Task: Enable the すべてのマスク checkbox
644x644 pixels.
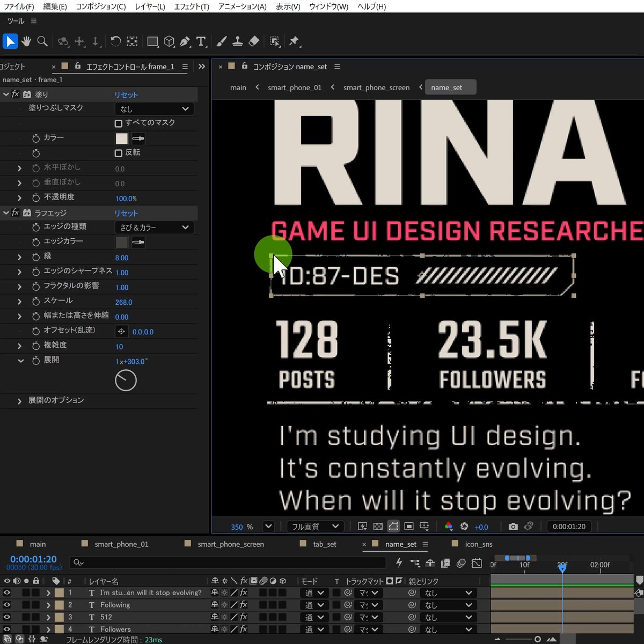Action: pyautogui.click(x=119, y=123)
